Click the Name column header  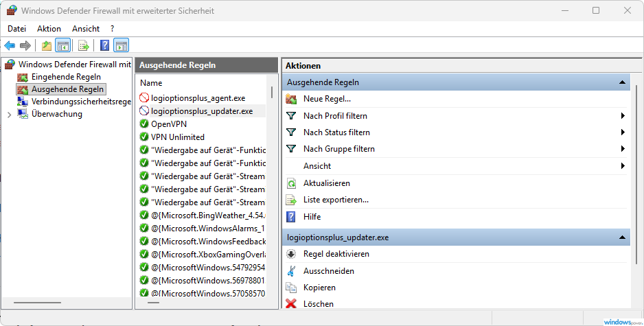coord(151,83)
